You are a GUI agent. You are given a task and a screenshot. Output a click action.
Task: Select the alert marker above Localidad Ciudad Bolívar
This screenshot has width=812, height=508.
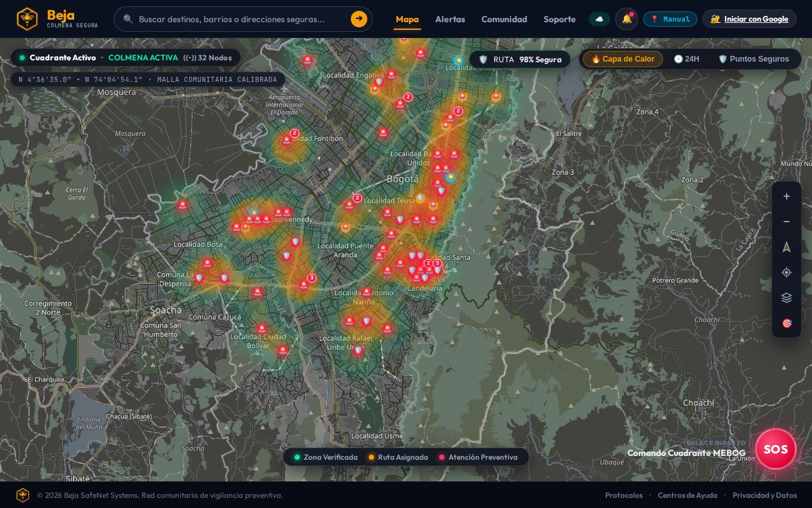(262, 328)
